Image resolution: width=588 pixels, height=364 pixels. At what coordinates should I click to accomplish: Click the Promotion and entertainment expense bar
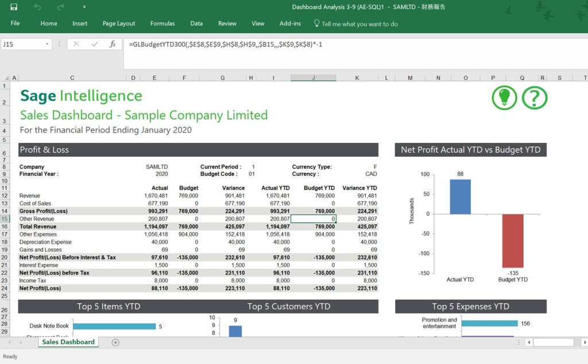[x=489, y=323]
